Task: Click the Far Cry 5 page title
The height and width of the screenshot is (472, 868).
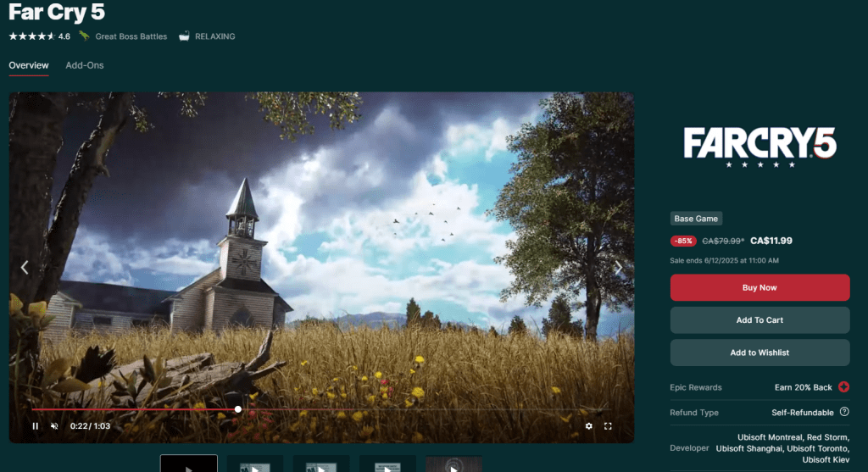Action: point(57,12)
